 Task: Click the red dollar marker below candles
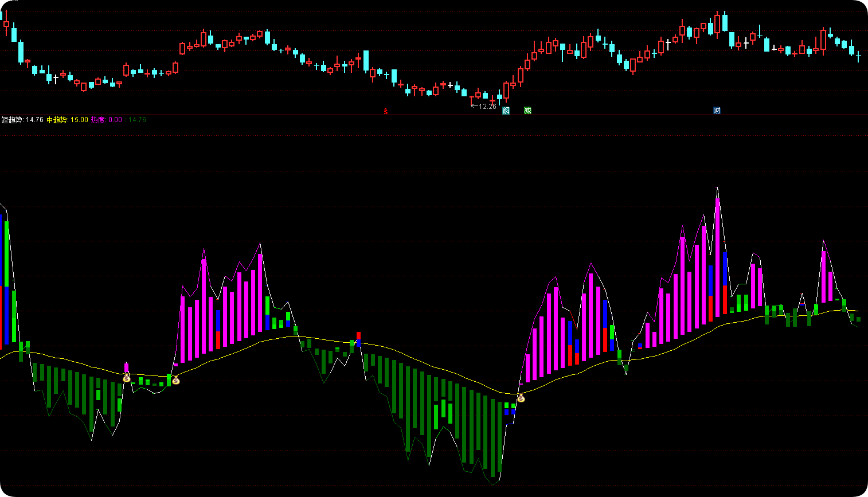coord(386,111)
